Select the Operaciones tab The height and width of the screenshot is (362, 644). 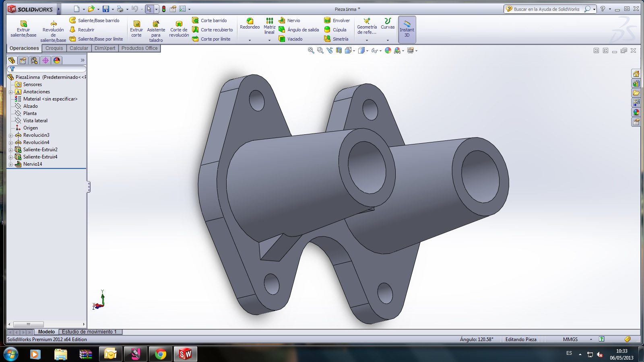(x=24, y=48)
